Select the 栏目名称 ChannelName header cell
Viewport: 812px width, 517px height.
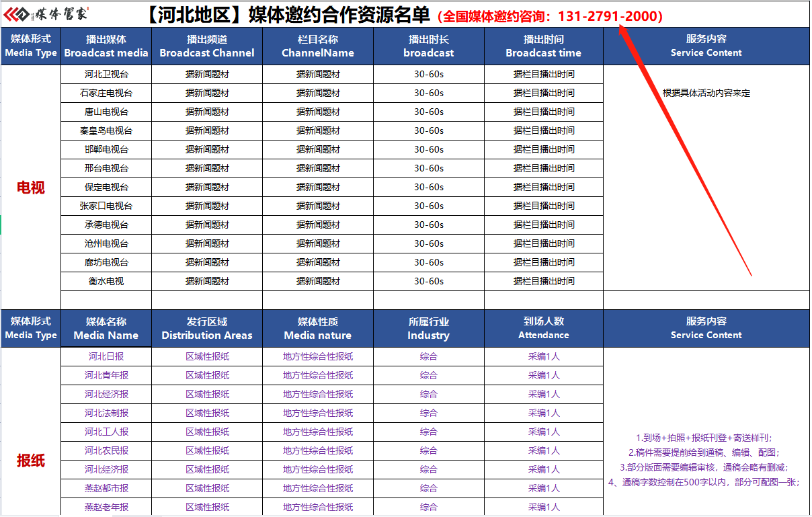pos(318,46)
